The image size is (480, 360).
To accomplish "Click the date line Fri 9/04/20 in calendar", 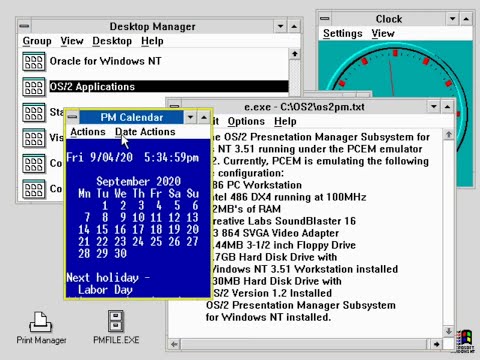I will pos(99,157).
